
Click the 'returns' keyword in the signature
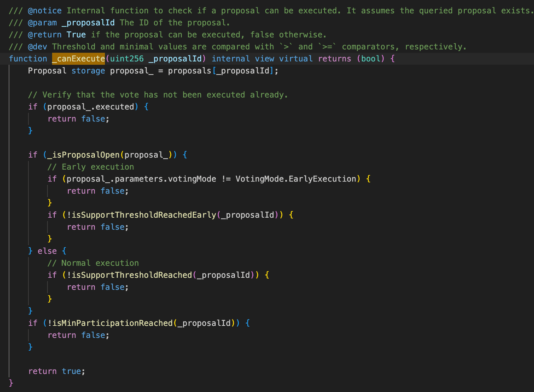[335, 59]
